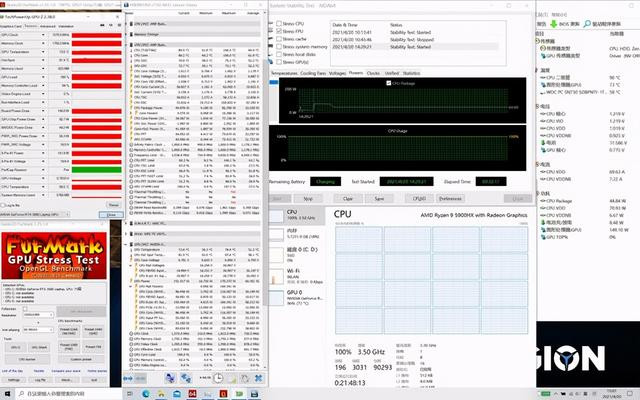Select Disk 0 (C: D:) in Task Manager
Image resolution: width=640 pixels, height=400 pixels.
click(x=297, y=254)
